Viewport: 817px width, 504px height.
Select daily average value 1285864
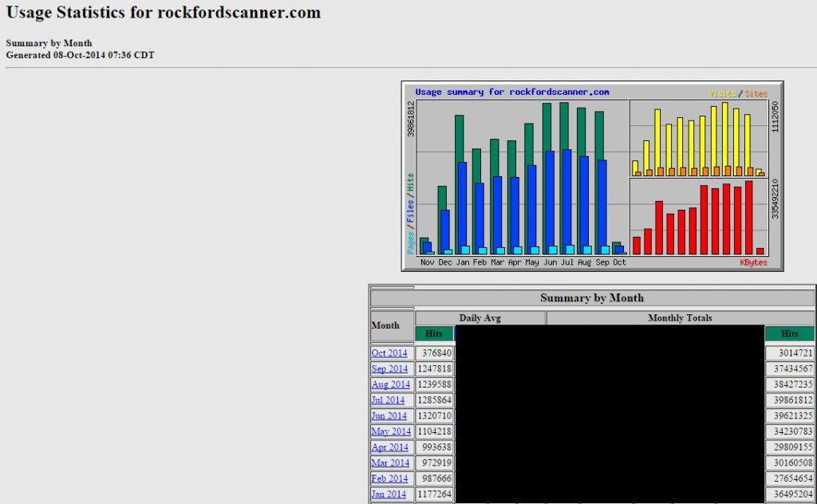pos(434,400)
